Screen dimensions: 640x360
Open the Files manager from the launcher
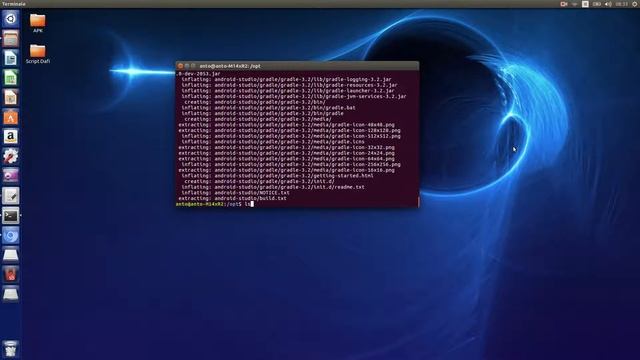pyautogui.click(x=11, y=38)
